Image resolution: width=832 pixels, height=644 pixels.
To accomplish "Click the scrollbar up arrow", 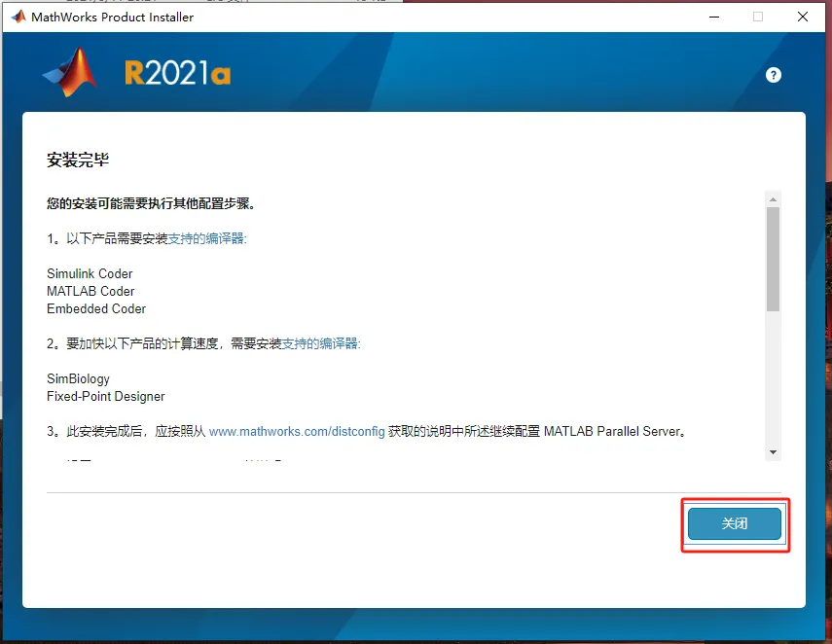I will pyautogui.click(x=773, y=199).
